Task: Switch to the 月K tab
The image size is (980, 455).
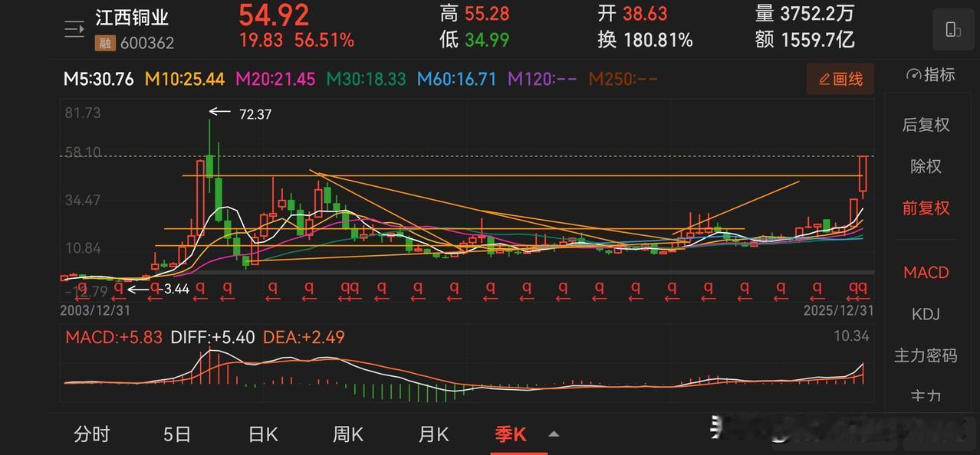Action: [x=433, y=434]
